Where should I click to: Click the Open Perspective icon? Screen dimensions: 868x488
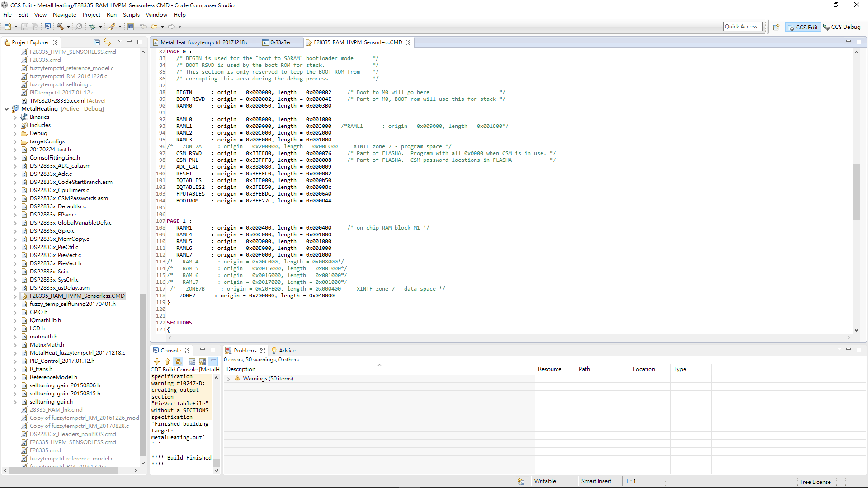776,27
